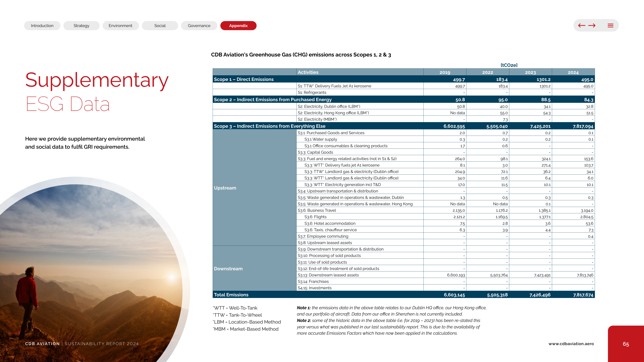Click the 2022 column header
This screenshot has width=644, height=362.
point(488,72)
